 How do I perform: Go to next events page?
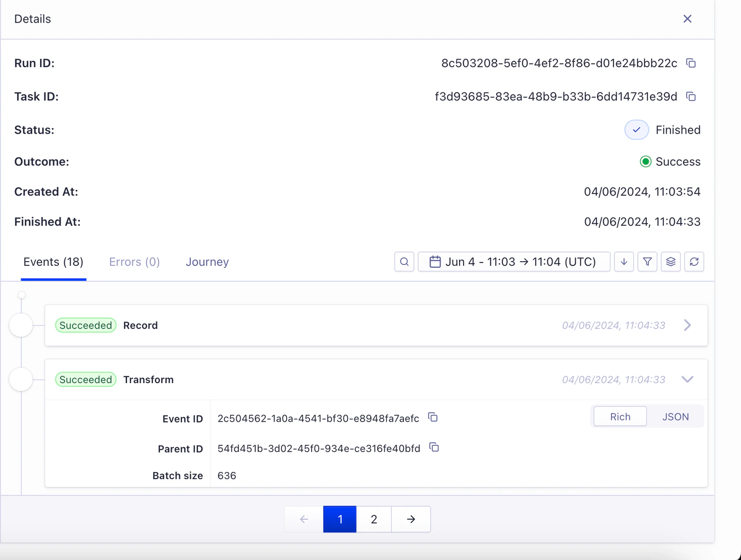coord(411,519)
